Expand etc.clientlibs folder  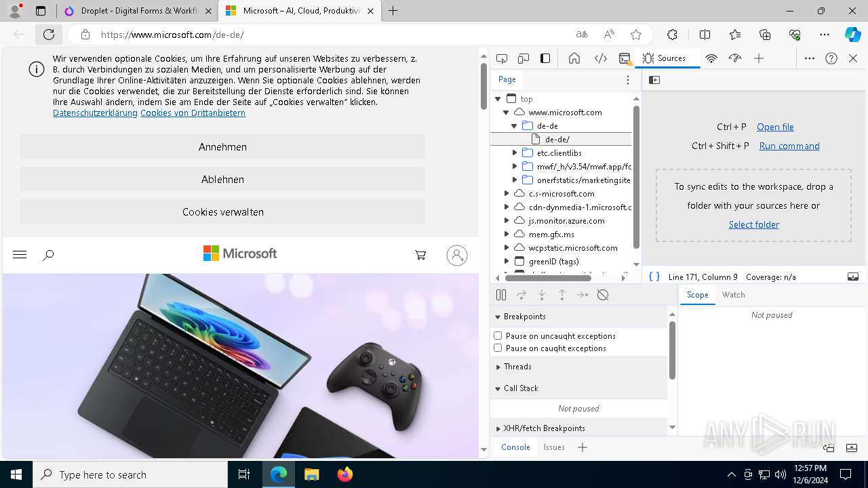click(515, 153)
